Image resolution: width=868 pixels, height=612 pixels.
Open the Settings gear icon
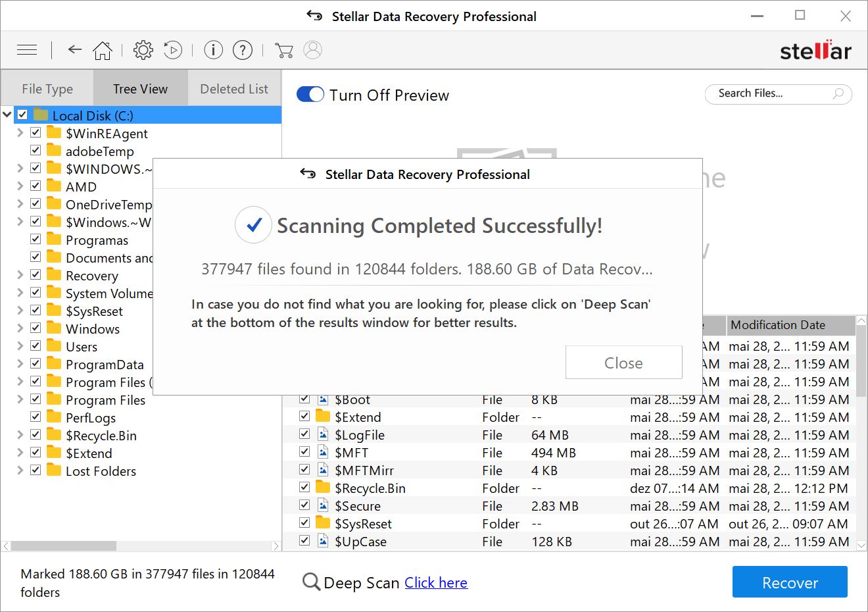[143, 50]
